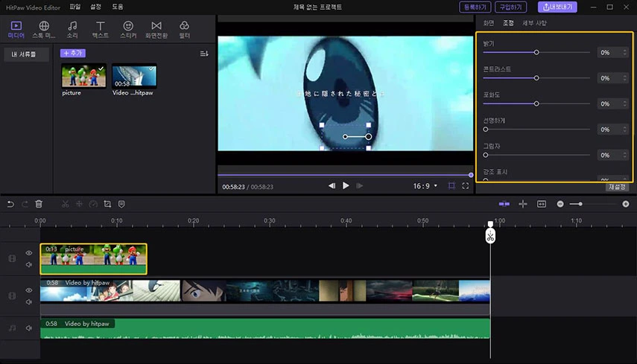The image size is (637, 364).
Task: Click the scissors split tool in toolbar
Action: [x=65, y=204]
